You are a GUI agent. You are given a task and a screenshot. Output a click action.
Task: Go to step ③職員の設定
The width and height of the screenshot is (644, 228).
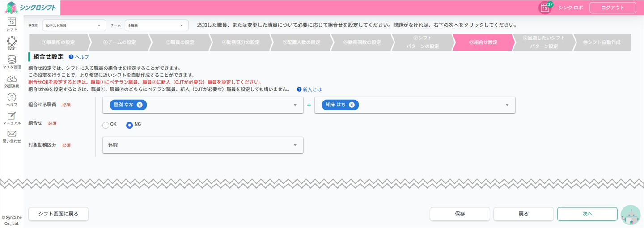180,42
